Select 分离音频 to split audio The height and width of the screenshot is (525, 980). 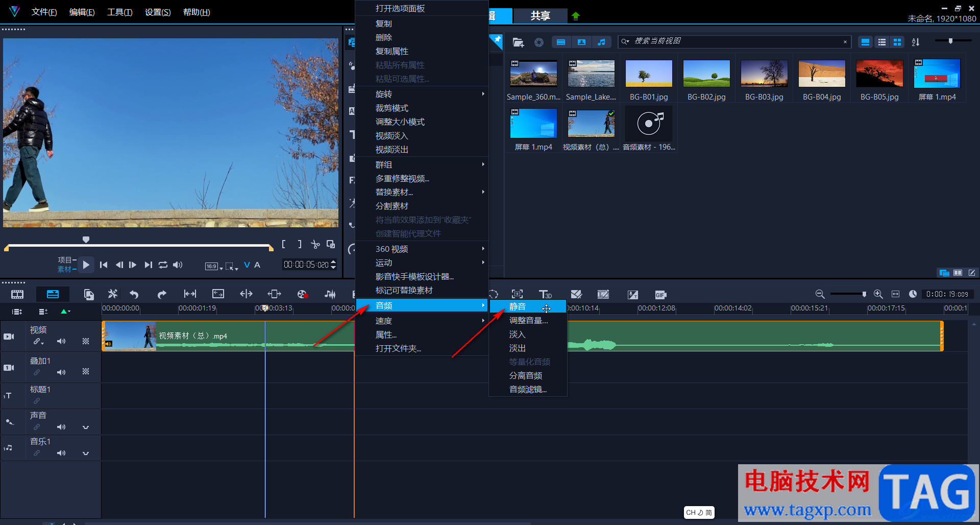[x=528, y=375]
